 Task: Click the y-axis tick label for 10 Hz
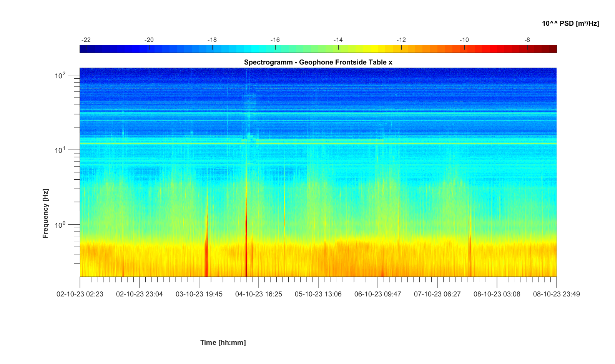tap(60, 150)
